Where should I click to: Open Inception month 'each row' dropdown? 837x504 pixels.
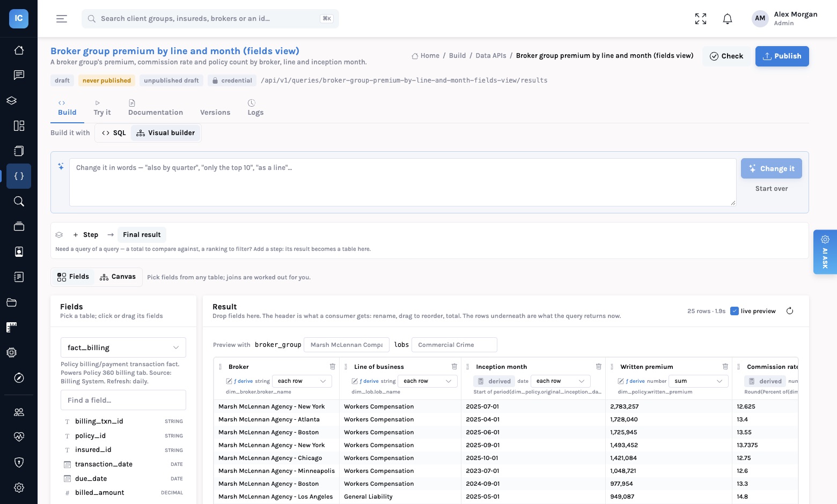[561, 381]
